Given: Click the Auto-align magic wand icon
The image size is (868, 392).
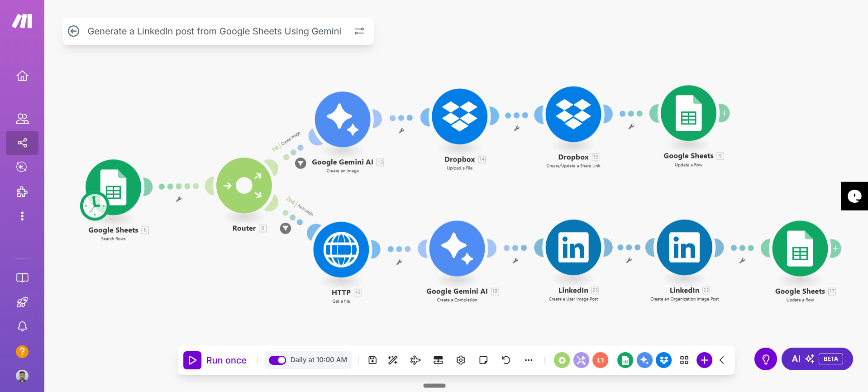Looking at the screenshot, I should pyautogui.click(x=393, y=360).
